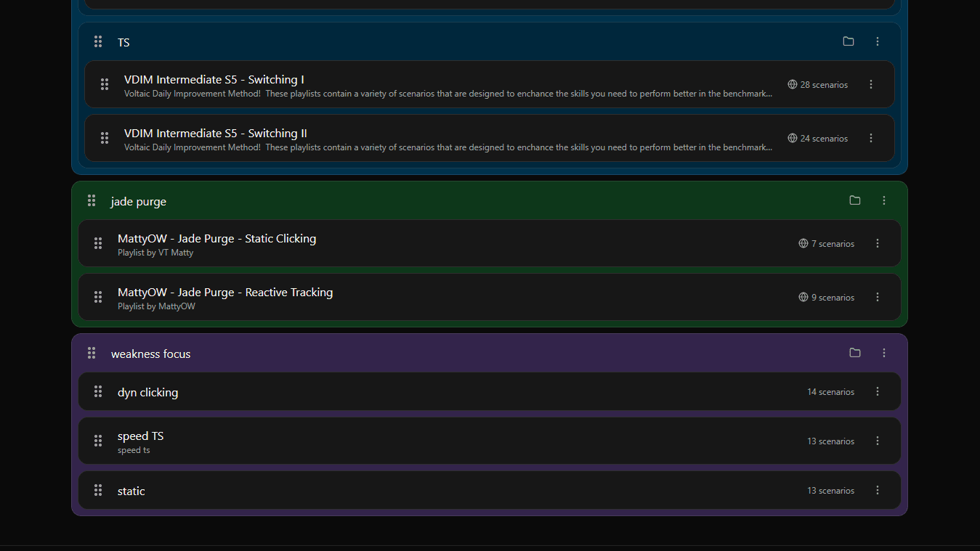This screenshot has width=980, height=551.
Task: Click the jade purge group title
Action: point(139,202)
